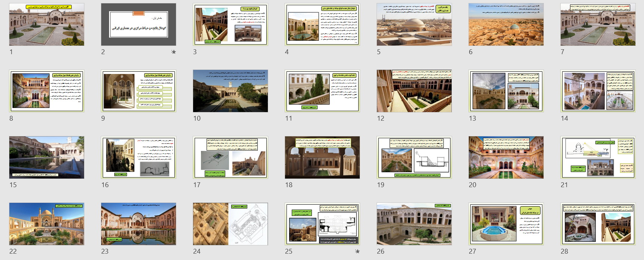Click slide 18 dark arched courtyard view

pos(322,158)
